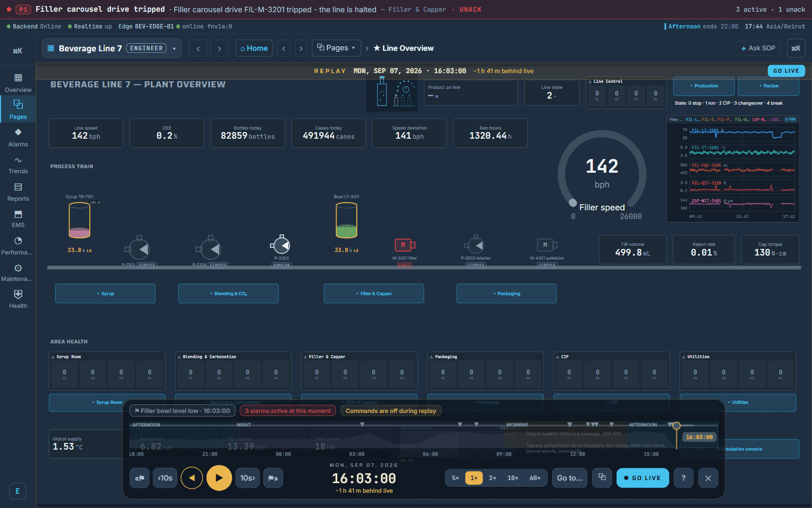
Task: Open the Trends sidebar icon
Action: pyautogui.click(x=18, y=165)
